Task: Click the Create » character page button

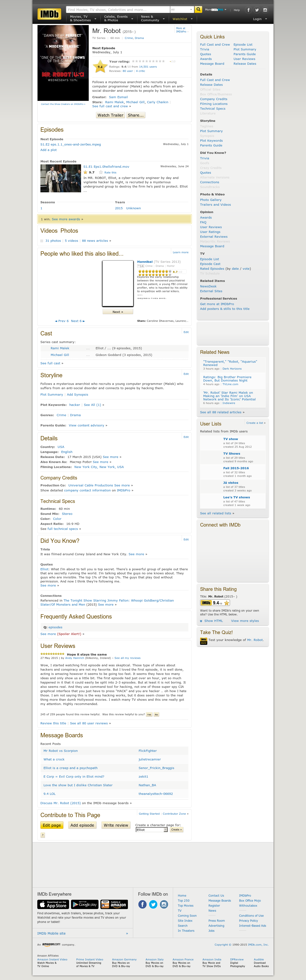Action: click(176, 830)
